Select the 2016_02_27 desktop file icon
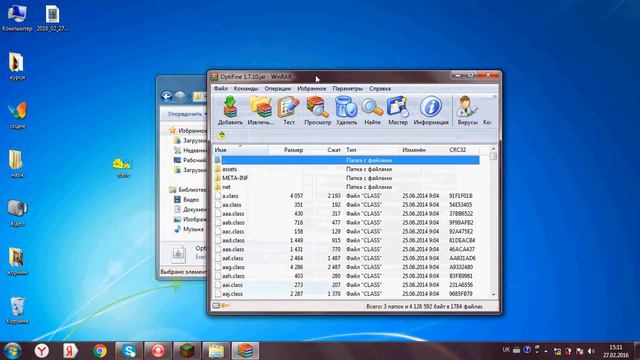Image resolution: width=640 pixels, height=360 pixels. pyautogui.click(x=52, y=18)
